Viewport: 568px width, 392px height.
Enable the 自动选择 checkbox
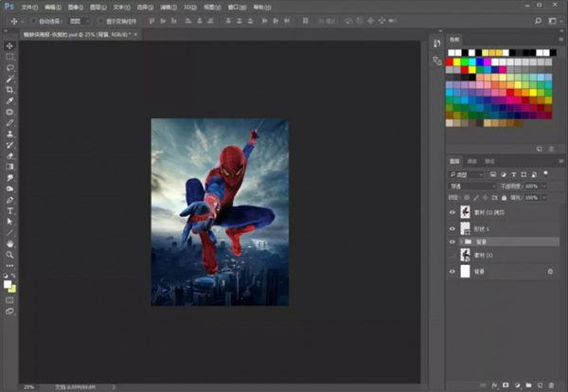(x=32, y=20)
